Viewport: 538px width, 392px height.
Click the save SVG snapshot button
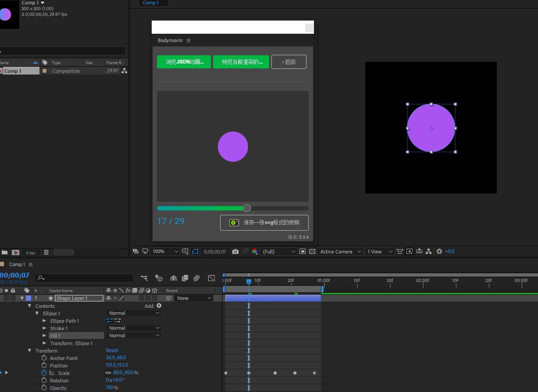[264, 223]
